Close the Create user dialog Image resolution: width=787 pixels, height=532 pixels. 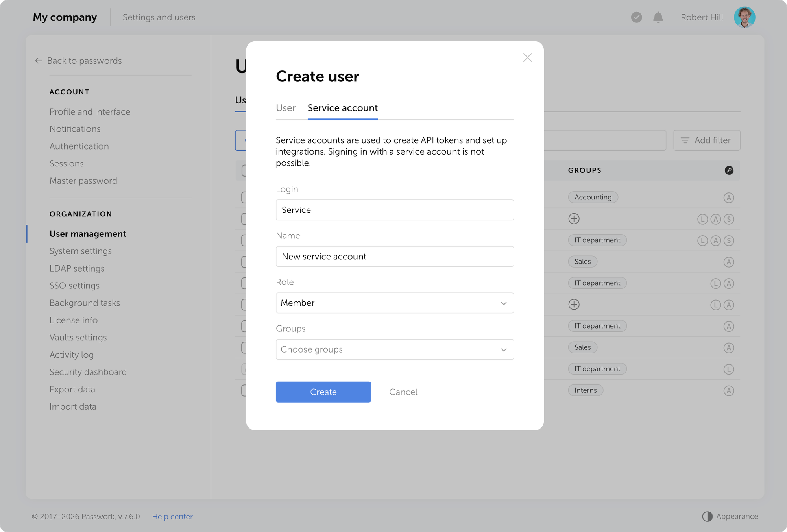click(527, 57)
